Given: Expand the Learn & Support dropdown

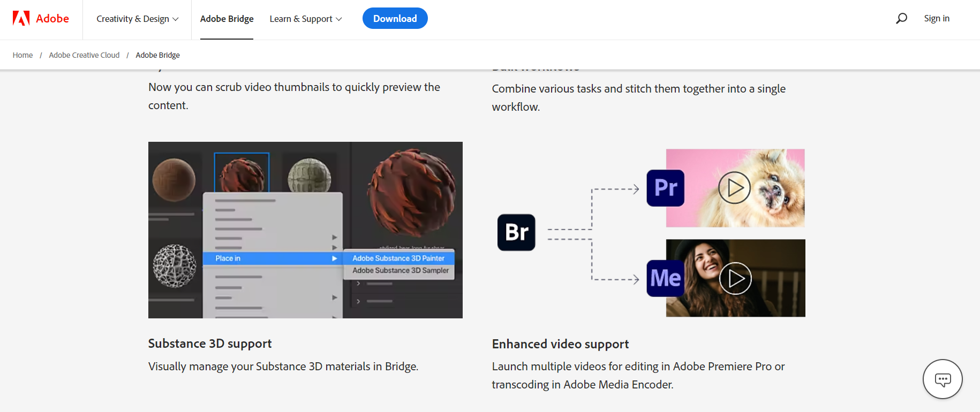Looking at the screenshot, I should (305, 19).
